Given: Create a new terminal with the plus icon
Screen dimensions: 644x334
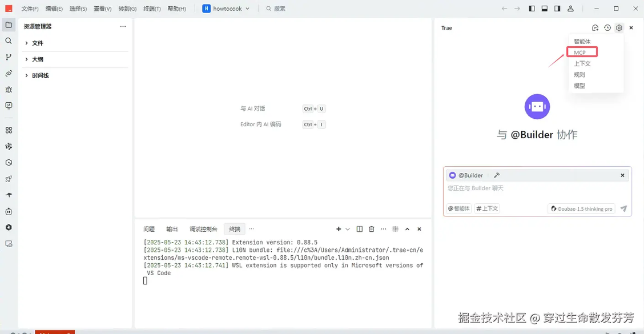Looking at the screenshot, I should (339, 230).
